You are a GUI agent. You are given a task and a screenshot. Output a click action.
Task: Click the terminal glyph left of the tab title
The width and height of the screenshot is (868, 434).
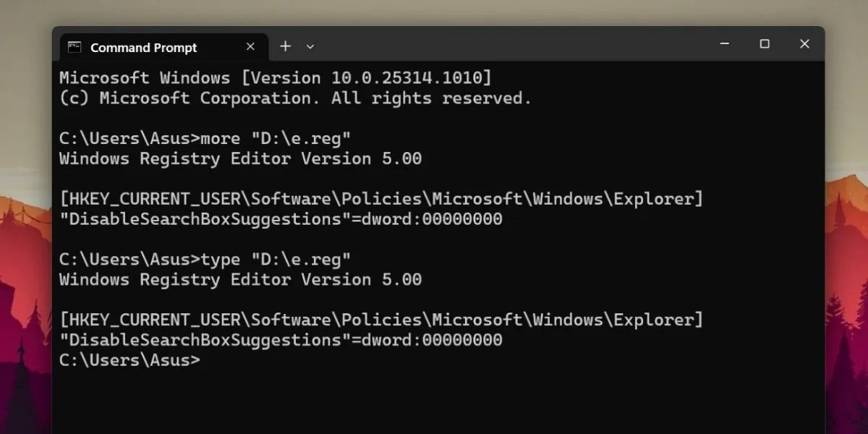tap(73, 46)
